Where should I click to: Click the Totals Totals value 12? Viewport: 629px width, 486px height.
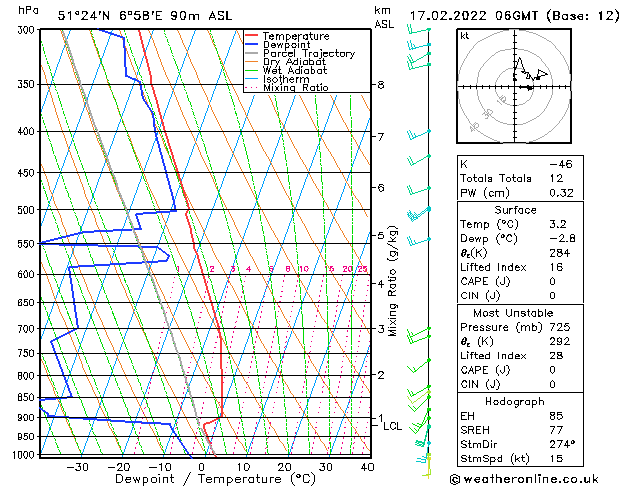pyautogui.click(x=556, y=178)
